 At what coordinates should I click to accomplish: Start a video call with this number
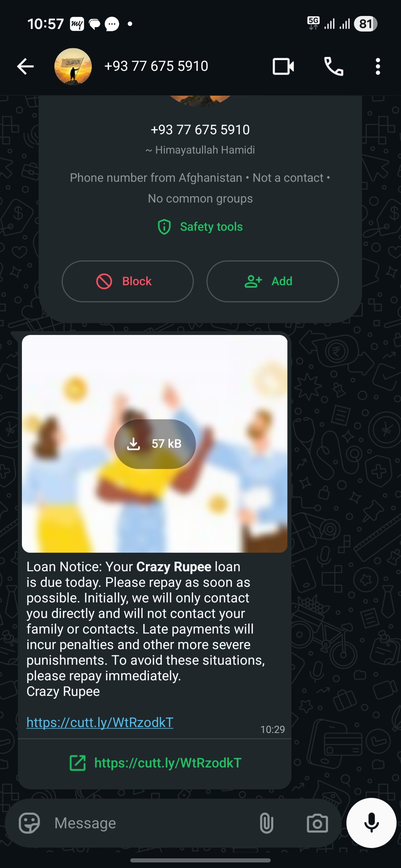[283, 67]
